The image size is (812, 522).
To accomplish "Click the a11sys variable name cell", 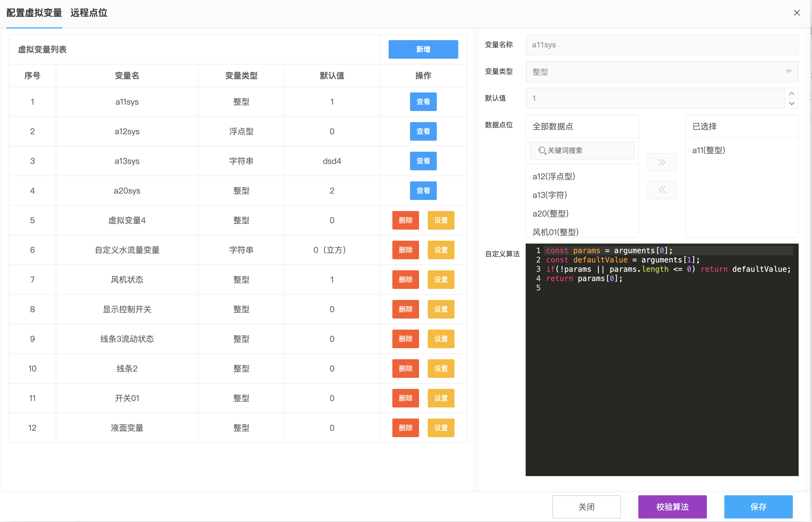I will coord(127,102).
